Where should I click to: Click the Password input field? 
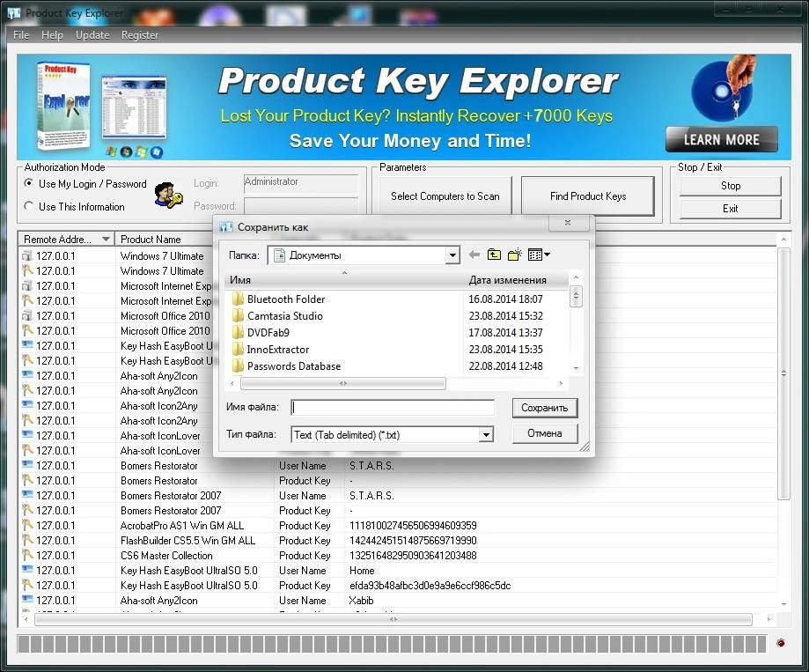click(301, 206)
